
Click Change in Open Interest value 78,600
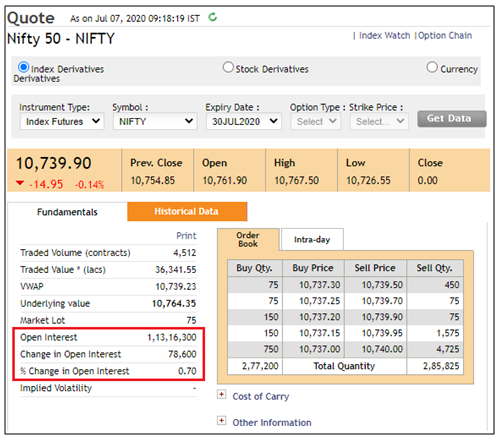[x=182, y=354]
